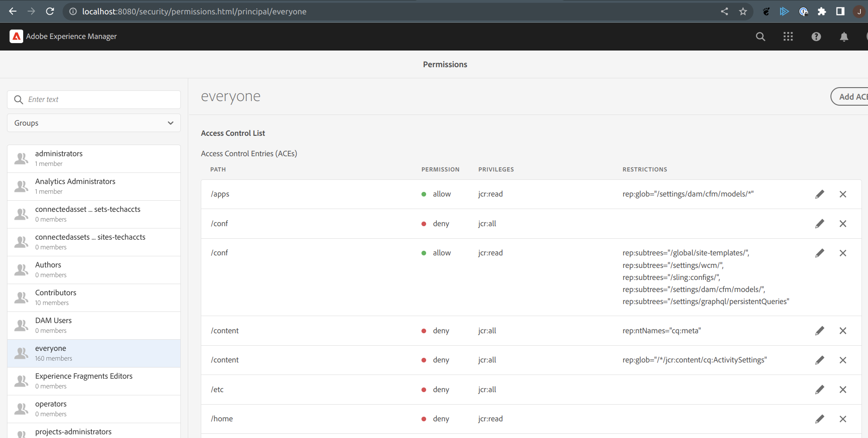Edit the /content ActivitySettings ACE
Screen dimensions: 868x438
pos(820,360)
